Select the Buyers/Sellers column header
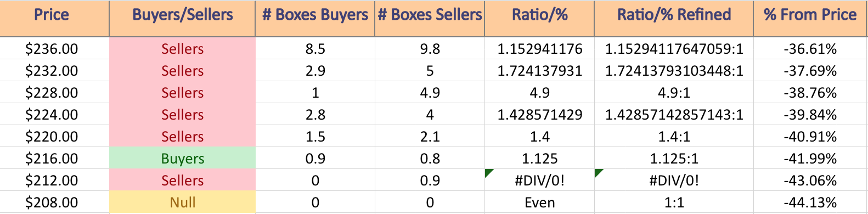Screen dimensions: 868x214 pos(182,18)
